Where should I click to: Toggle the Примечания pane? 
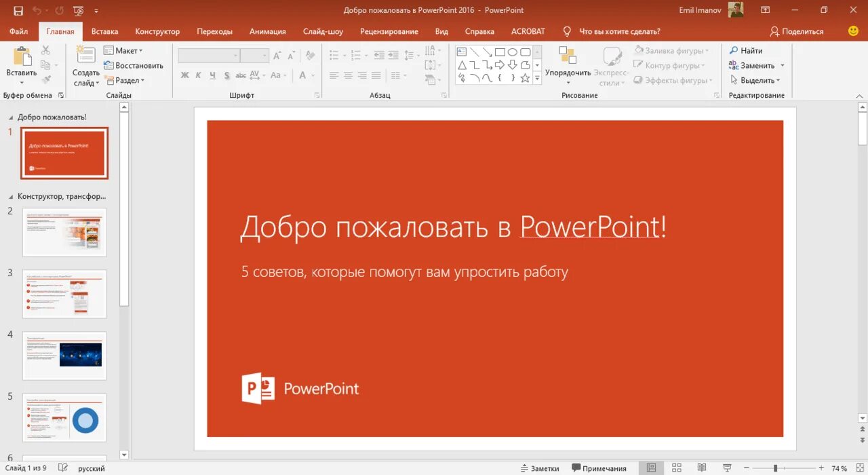[x=599, y=468]
